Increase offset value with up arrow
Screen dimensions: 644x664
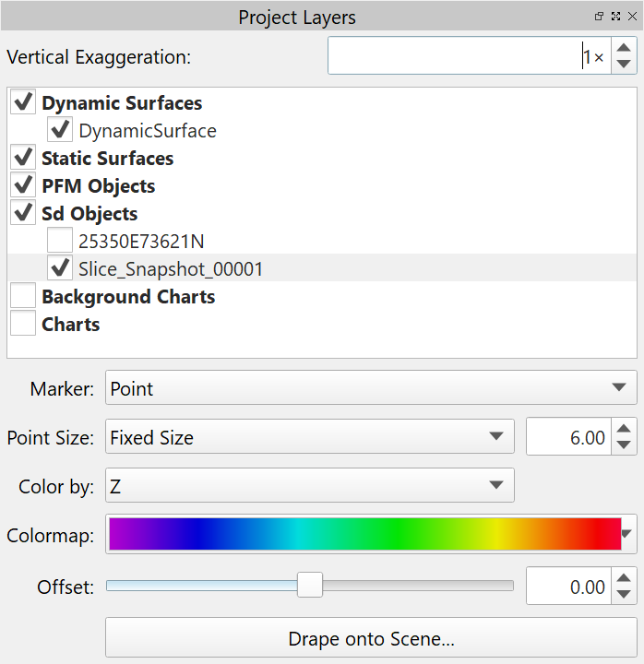click(x=625, y=578)
